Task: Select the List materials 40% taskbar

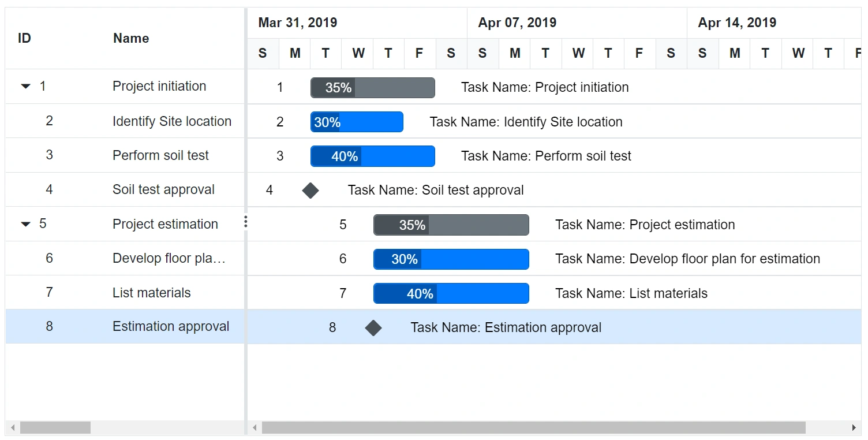Action: (x=451, y=293)
